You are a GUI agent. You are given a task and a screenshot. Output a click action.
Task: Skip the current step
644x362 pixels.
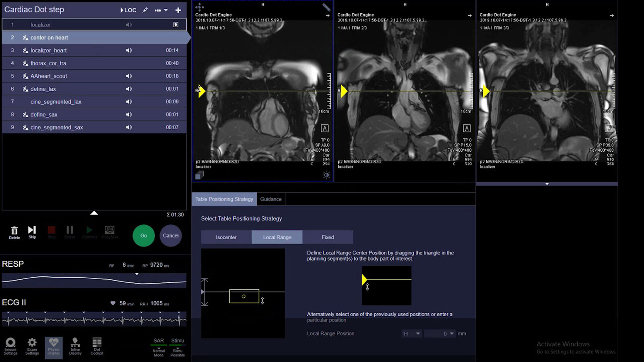(32, 232)
